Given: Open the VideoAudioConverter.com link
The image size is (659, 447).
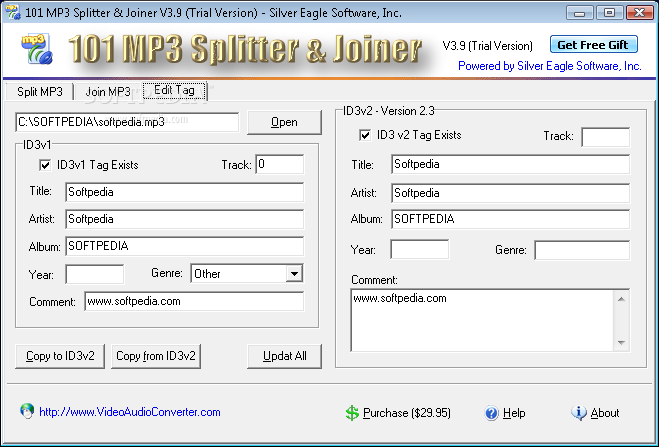Looking at the screenshot, I should 130,412.
